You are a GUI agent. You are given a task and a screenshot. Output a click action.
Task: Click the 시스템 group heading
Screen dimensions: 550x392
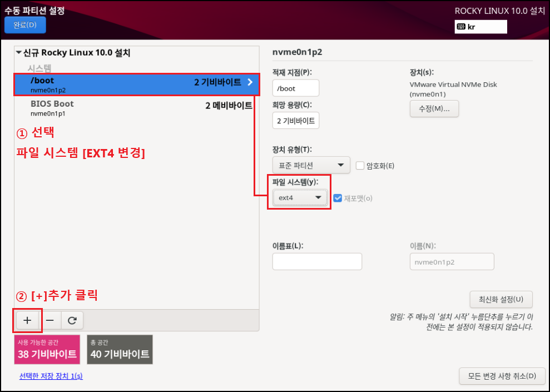[x=39, y=68]
